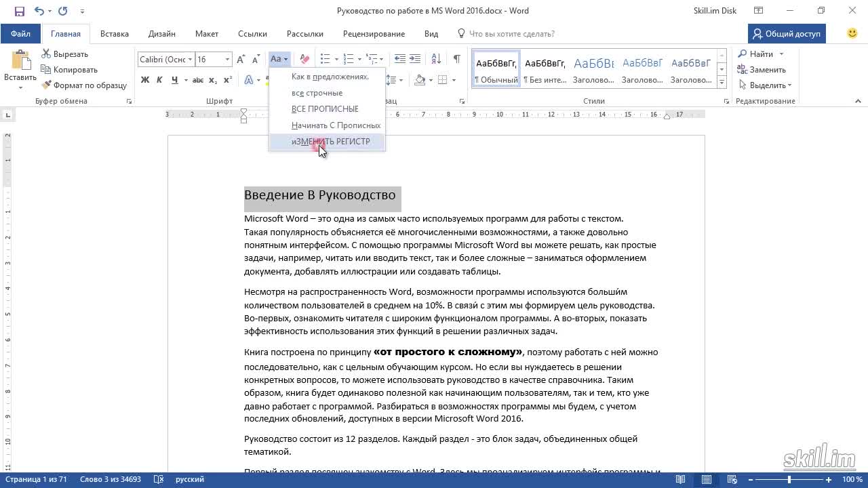Toggle underline with the Ч button
868x488 pixels.
tap(174, 80)
